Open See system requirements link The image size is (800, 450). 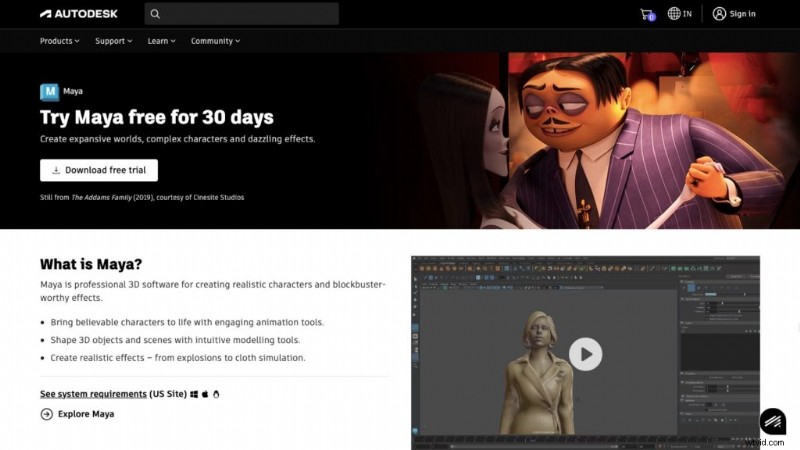pos(93,394)
